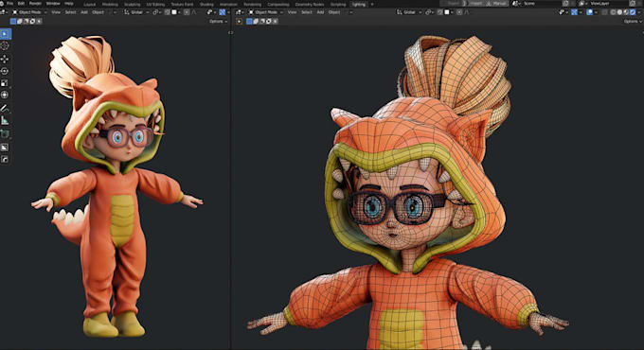Switch right viewport to rendered shading
The image size is (644, 350).
pos(633,12)
